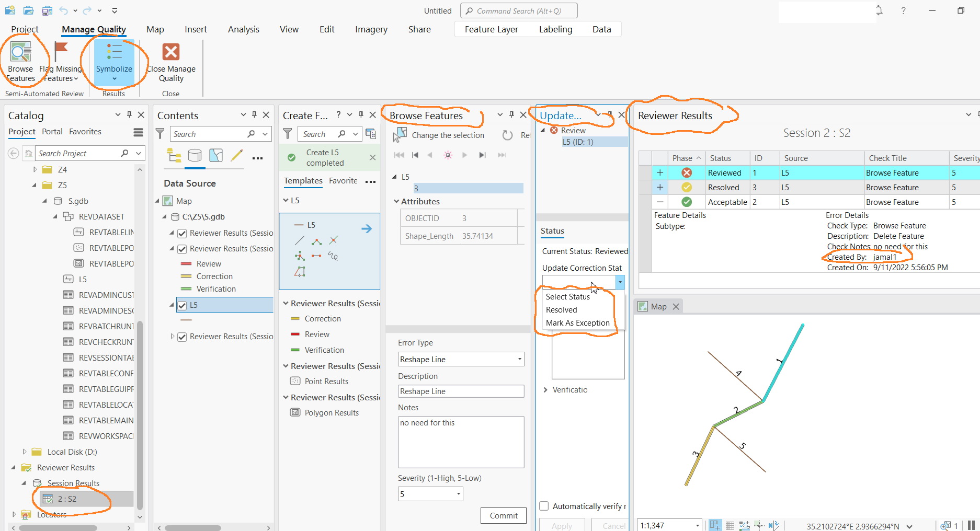Refresh the Browse Features list
Viewport: 980px width, 531px height.
(x=507, y=135)
